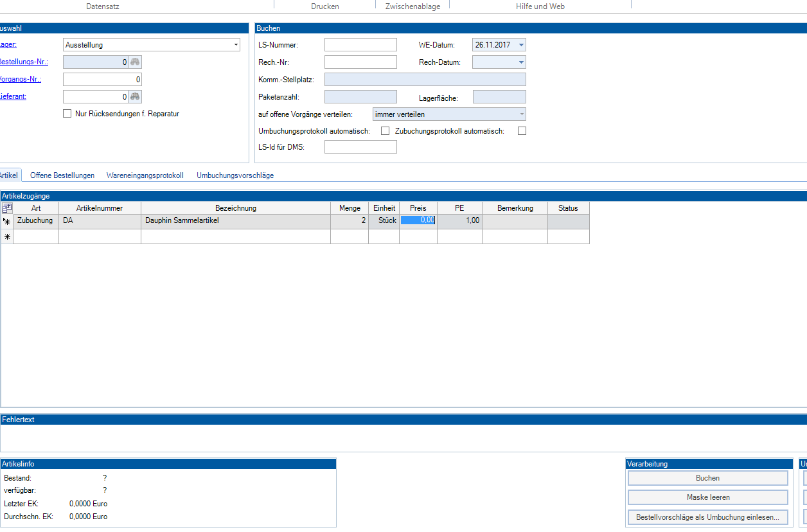
Task: Select the Zubuchung row marker
Action: point(7,221)
